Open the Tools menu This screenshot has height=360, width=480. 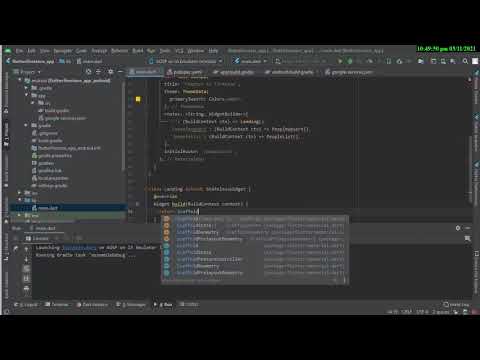[x=165, y=51]
